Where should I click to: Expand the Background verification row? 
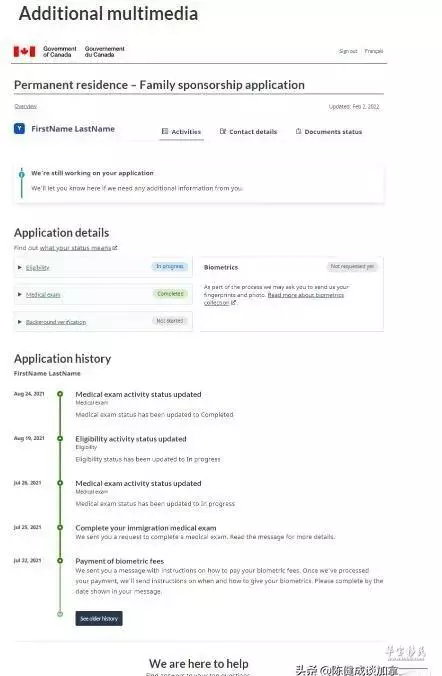(103, 322)
